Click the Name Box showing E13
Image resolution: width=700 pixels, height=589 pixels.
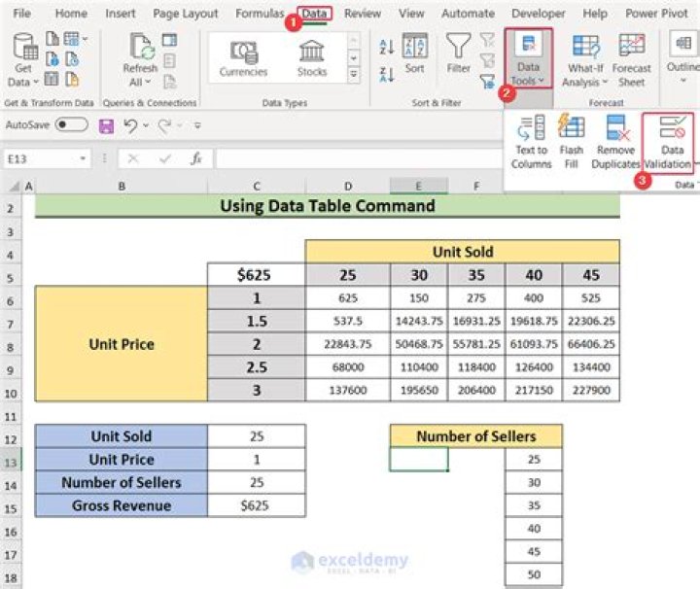point(40,158)
